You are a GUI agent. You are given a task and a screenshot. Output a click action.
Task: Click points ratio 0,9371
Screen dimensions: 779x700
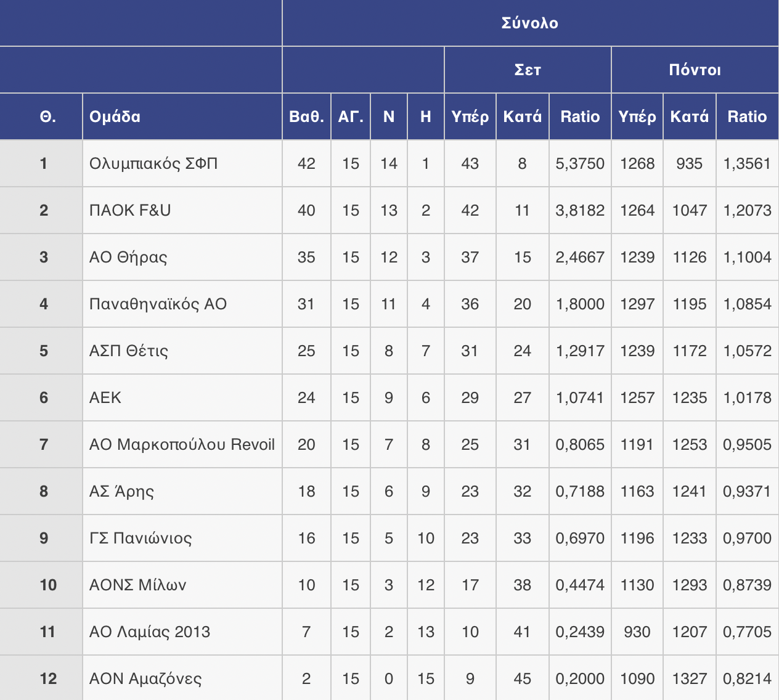tap(747, 491)
